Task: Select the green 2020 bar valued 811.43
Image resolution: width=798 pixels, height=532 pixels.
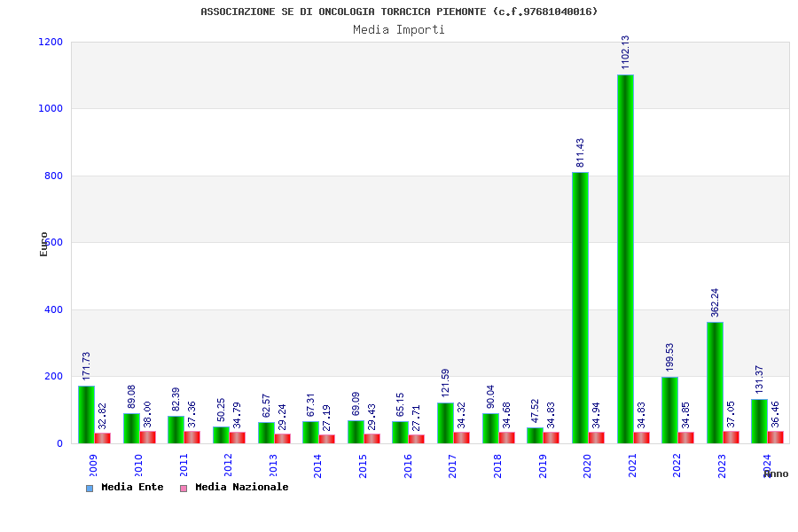Action: 580,308
